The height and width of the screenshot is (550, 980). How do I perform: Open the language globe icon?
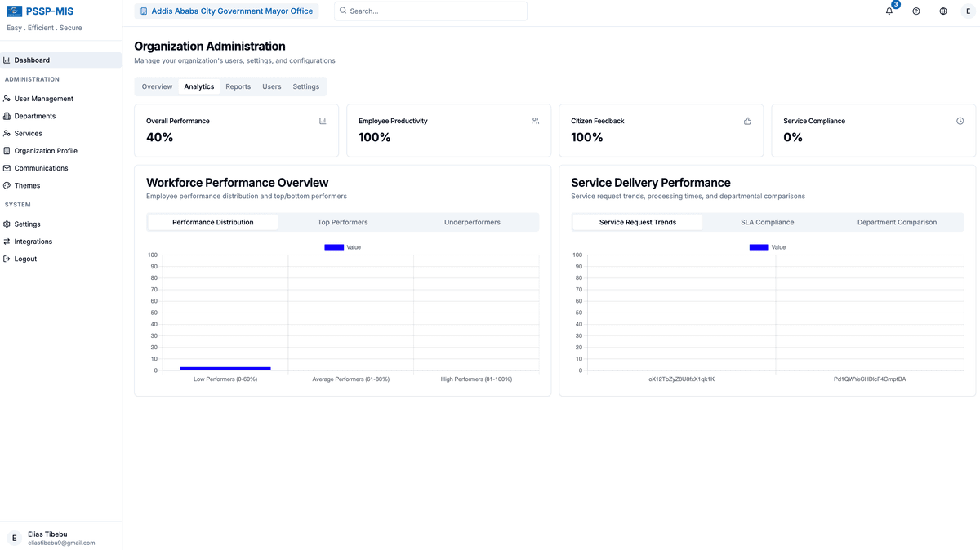pos(942,11)
